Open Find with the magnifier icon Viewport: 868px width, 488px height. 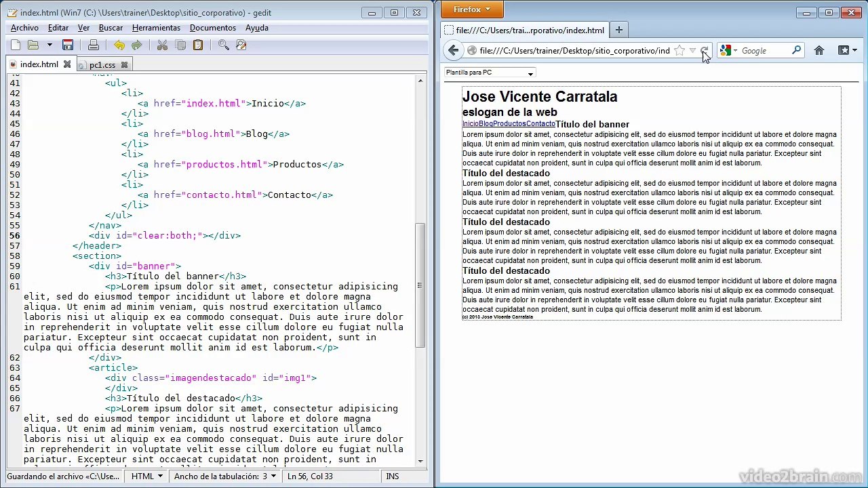coord(224,45)
